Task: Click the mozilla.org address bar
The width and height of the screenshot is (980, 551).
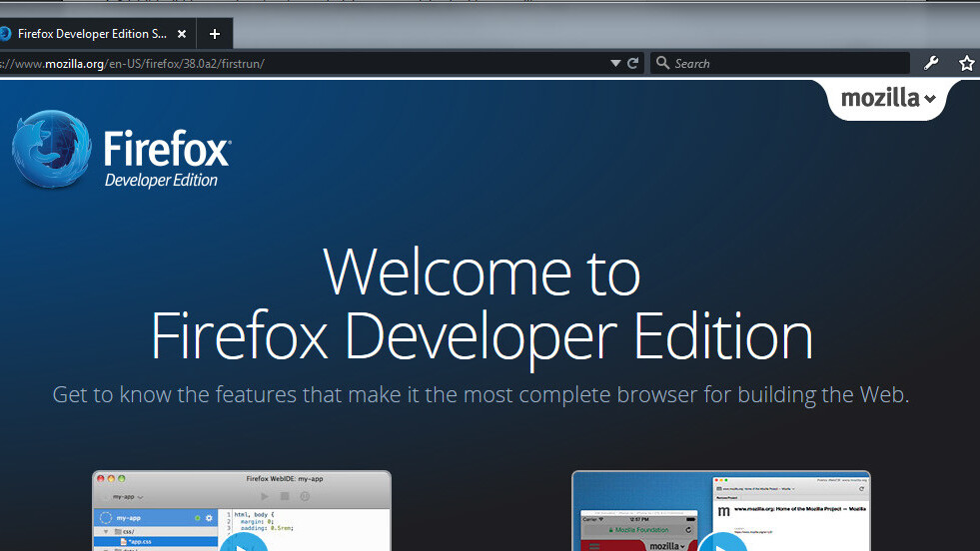Action: (x=300, y=63)
